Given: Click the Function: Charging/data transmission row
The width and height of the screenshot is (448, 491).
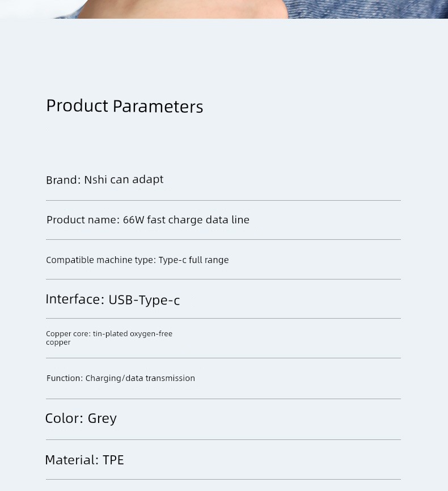Looking at the screenshot, I should [x=120, y=378].
